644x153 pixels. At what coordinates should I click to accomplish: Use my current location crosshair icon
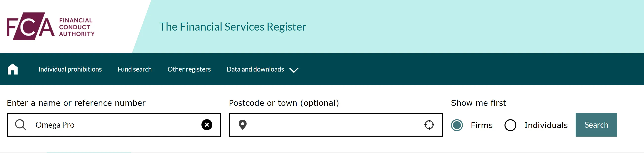[x=429, y=125]
